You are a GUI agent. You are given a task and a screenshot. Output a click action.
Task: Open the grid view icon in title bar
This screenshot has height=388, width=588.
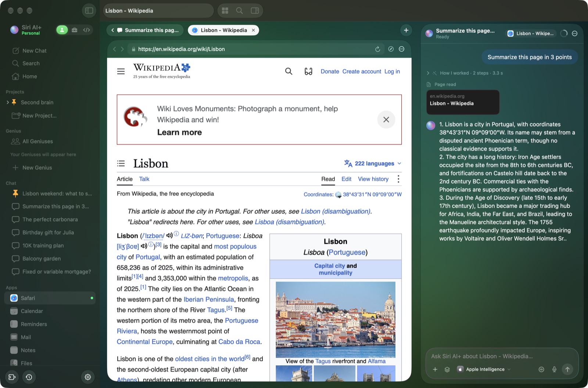point(225,11)
